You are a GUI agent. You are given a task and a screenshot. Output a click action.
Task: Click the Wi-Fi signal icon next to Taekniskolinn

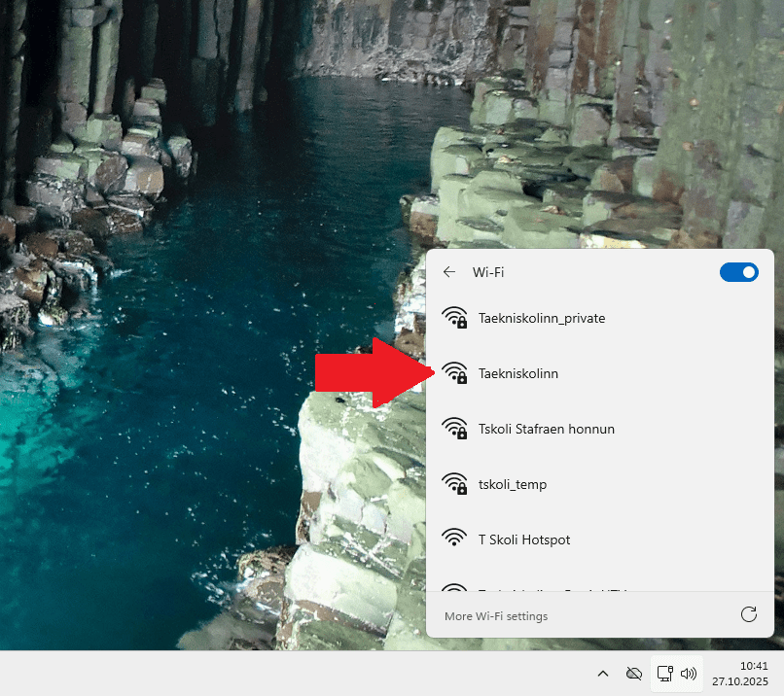pos(454,373)
